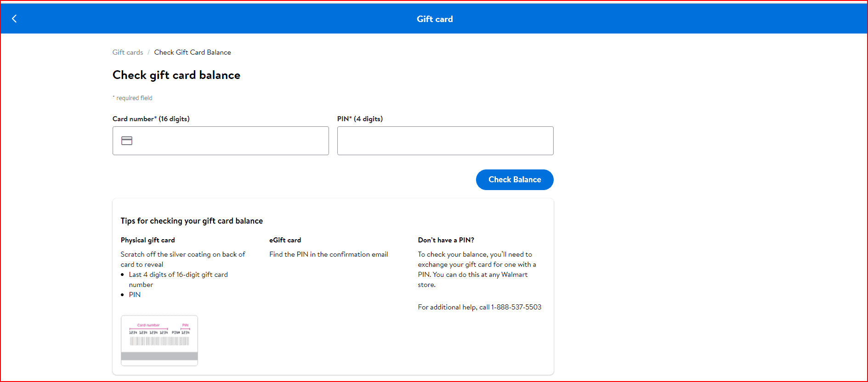Click the PIN (4 digits) label
The height and width of the screenshot is (382, 868).
(x=360, y=119)
